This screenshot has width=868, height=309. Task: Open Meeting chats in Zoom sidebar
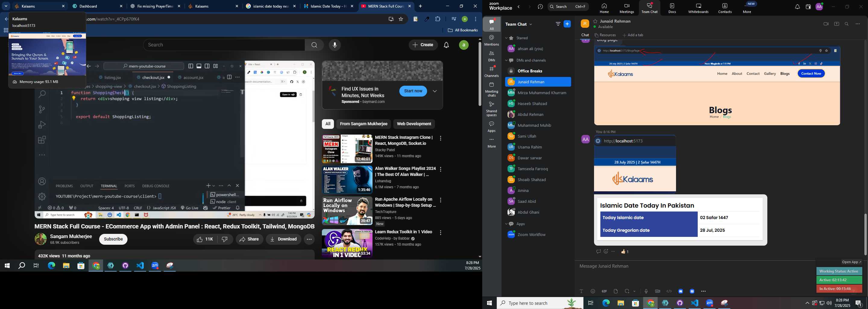[x=492, y=89]
